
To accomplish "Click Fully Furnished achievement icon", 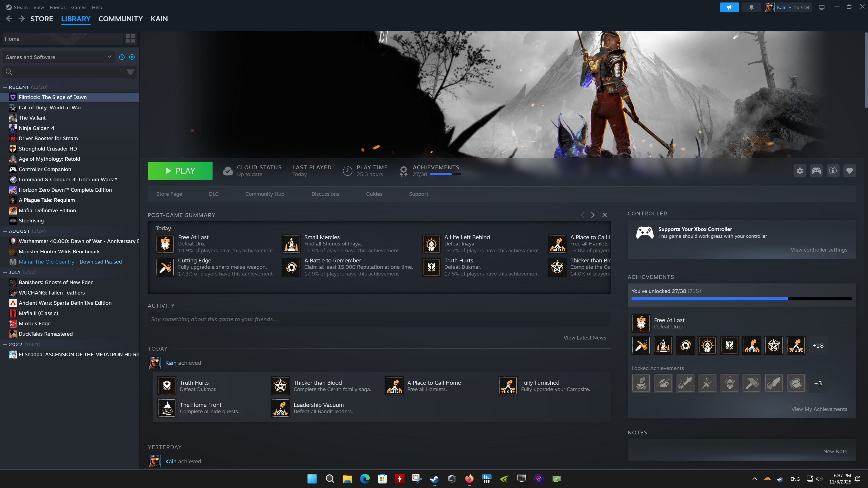I will (x=508, y=386).
